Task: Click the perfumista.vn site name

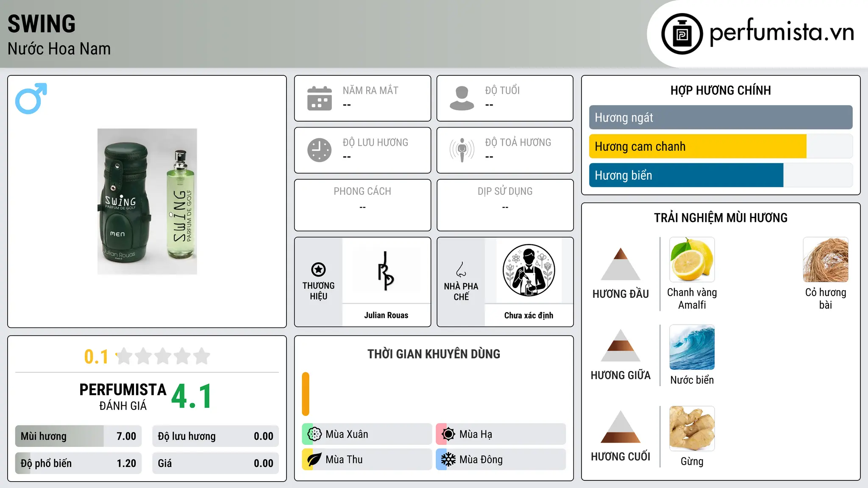Action: [782, 33]
